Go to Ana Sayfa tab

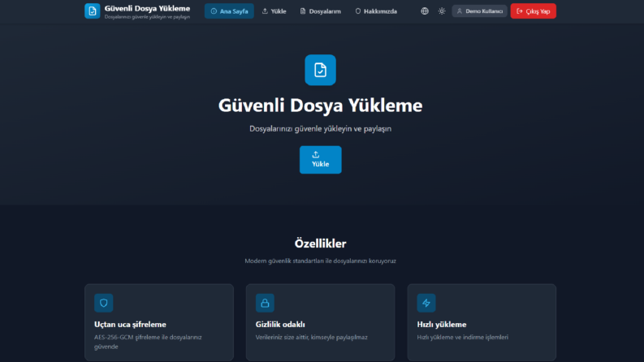tap(229, 11)
